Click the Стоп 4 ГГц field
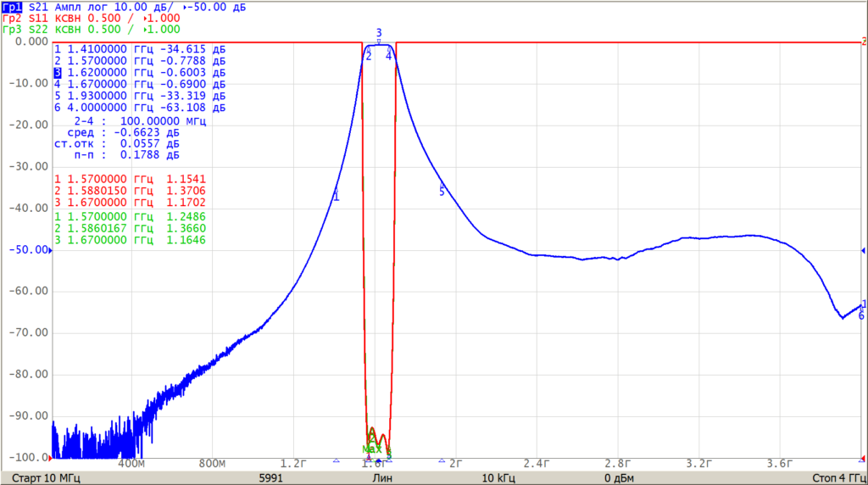The height and width of the screenshot is (485, 868). (x=838, y=478)
